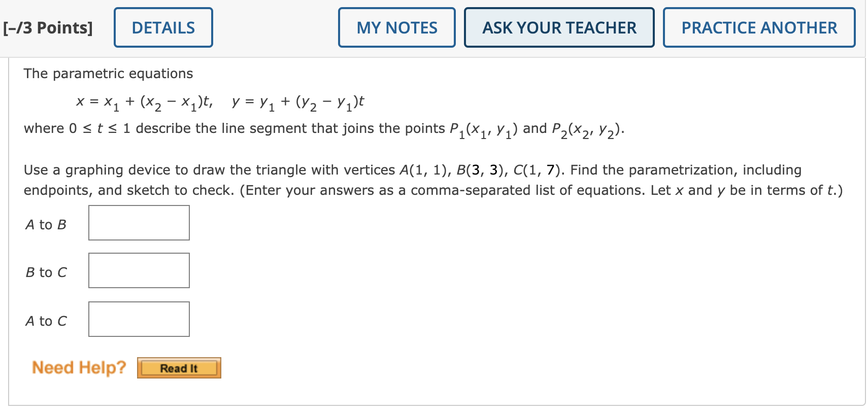Click the highlighted ASK YOUR TEACHER button
This screenshot has height=413, width=868.
click(558, 28)
